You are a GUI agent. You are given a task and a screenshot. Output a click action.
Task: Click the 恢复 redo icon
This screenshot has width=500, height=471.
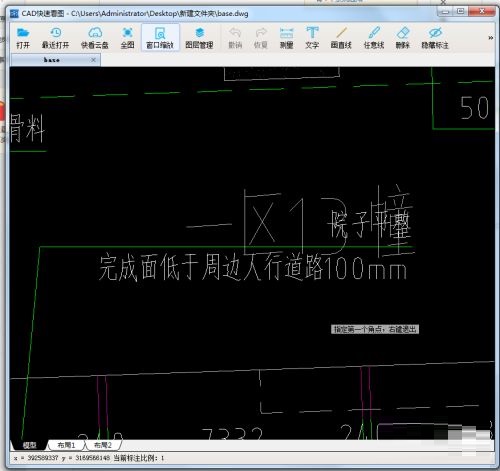[x=261, y=38]
